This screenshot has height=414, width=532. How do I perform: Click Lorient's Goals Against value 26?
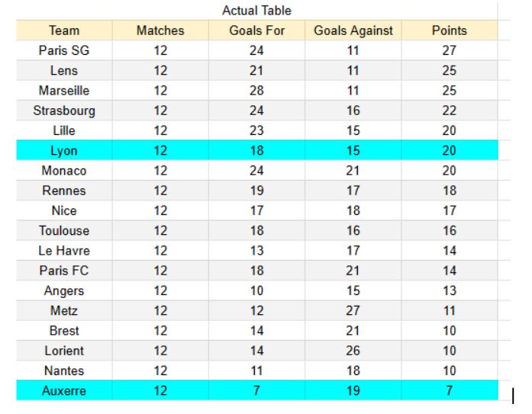(353, 351)
